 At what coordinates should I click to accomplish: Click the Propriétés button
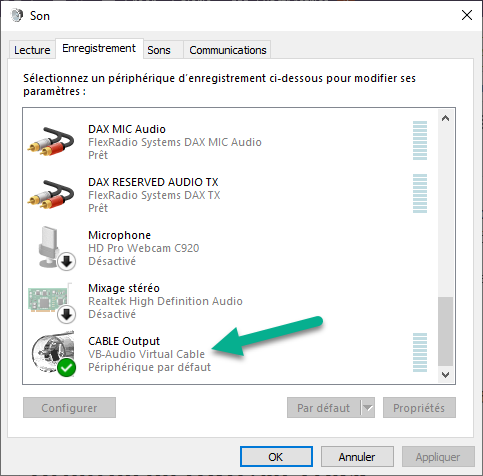(x=419, y=407)
